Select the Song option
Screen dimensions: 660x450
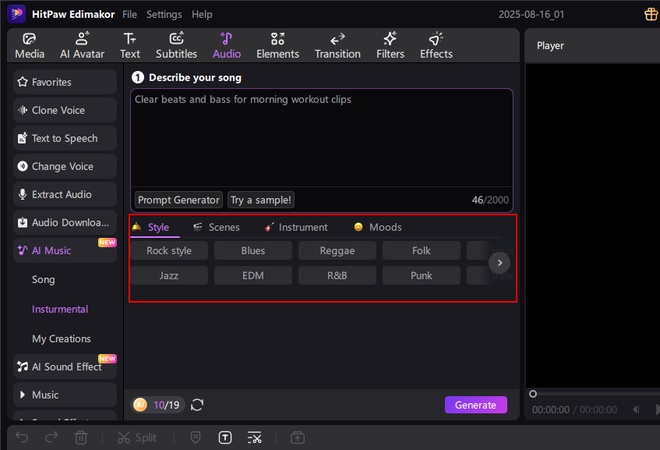tap(43, 280)
